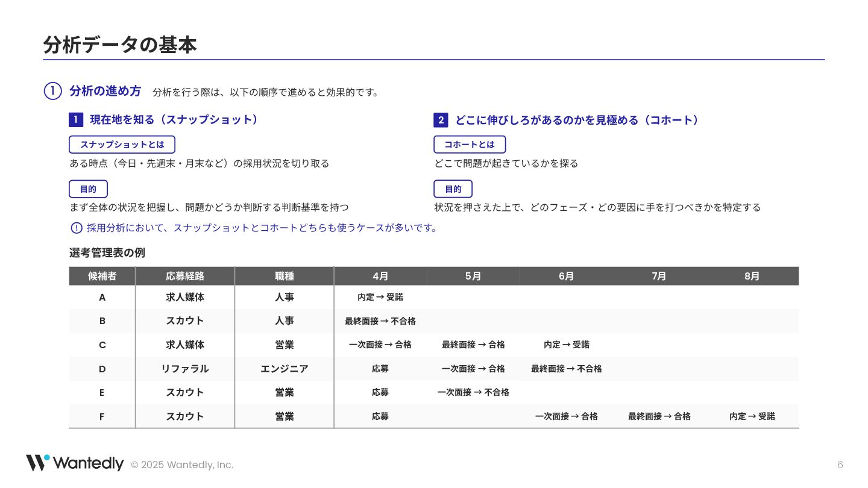Click the 分析の進め方 section heading
Screen dimensions: 868x488
pos(105,91)
